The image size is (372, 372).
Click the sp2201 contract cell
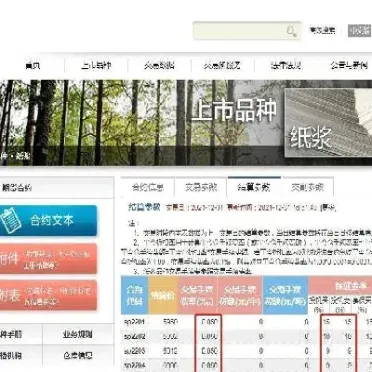134,322
